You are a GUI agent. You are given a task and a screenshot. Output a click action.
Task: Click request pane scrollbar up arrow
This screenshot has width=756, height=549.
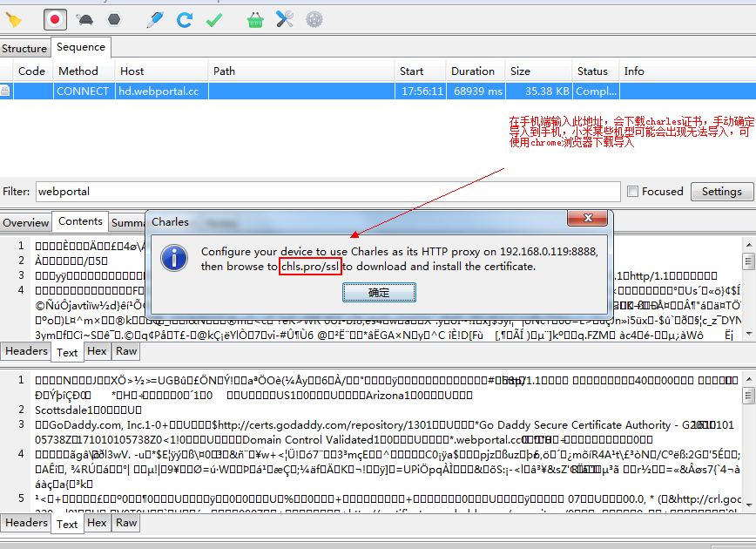point(749,245)
